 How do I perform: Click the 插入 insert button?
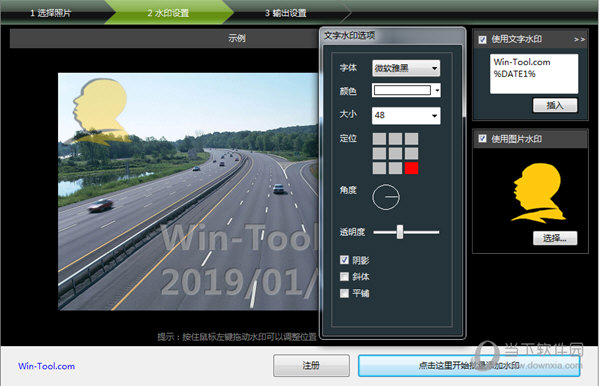pyautogui.click(x=555, y=105)
